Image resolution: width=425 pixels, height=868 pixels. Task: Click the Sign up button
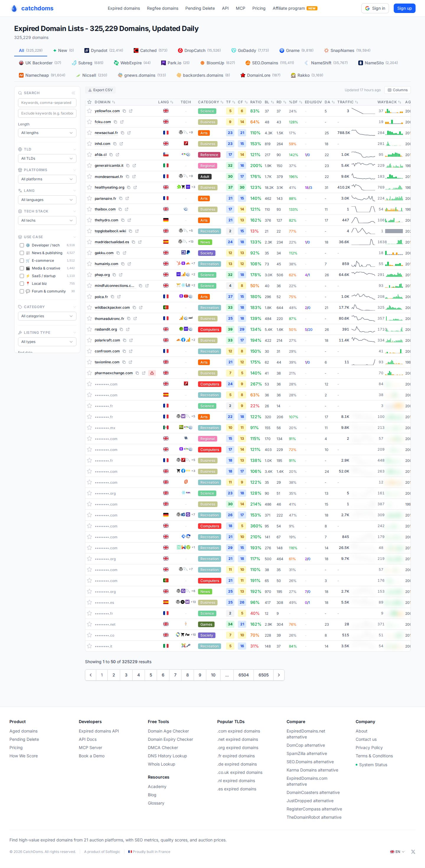[x=404, y=9]
